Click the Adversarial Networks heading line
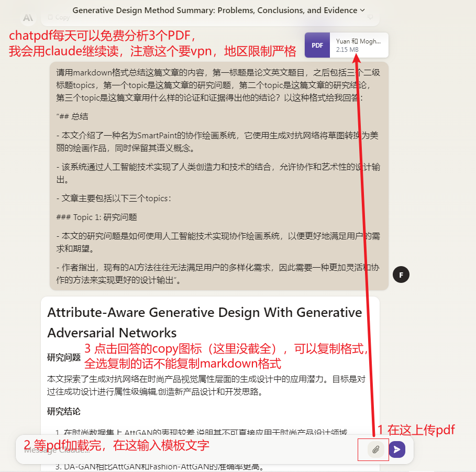This screenshot has width=476, height=472. pyautogui.click(x=112, y=333)
